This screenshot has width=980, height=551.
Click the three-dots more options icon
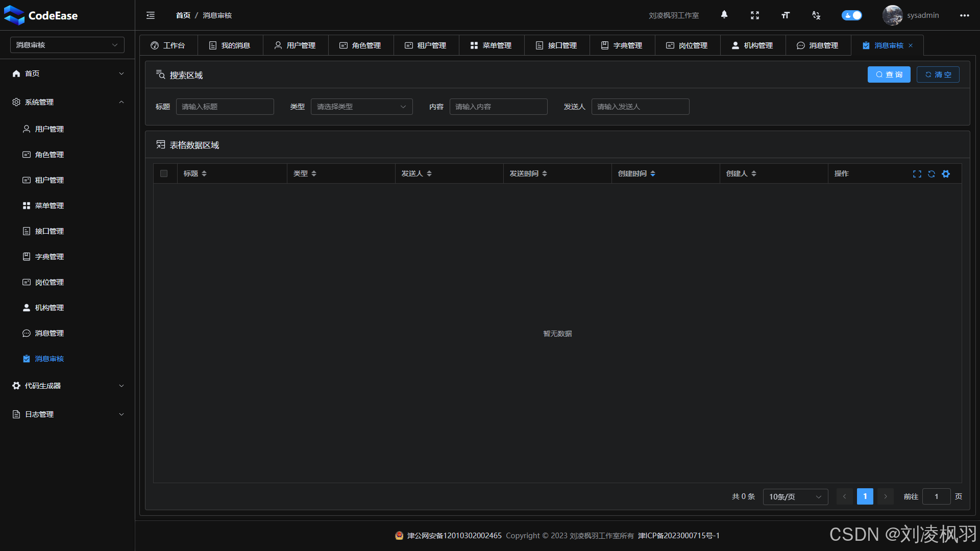(964, 15)
